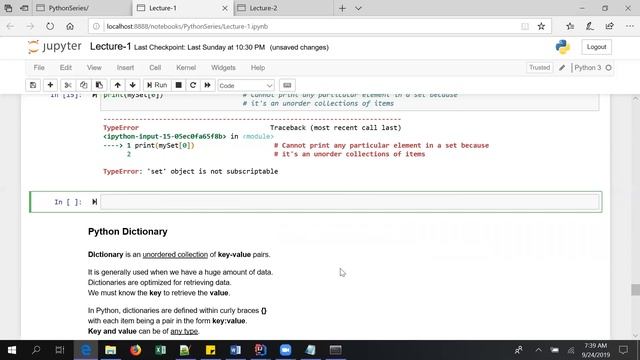Save notebook with the floppy disk icon
Image resolution: width=640 pixels, height=360 pixels.
33,85
